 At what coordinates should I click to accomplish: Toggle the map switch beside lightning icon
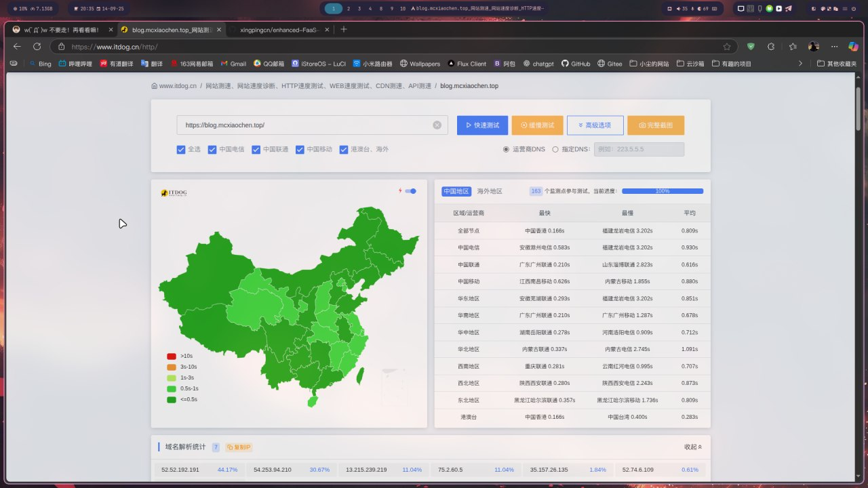[410, 191]
